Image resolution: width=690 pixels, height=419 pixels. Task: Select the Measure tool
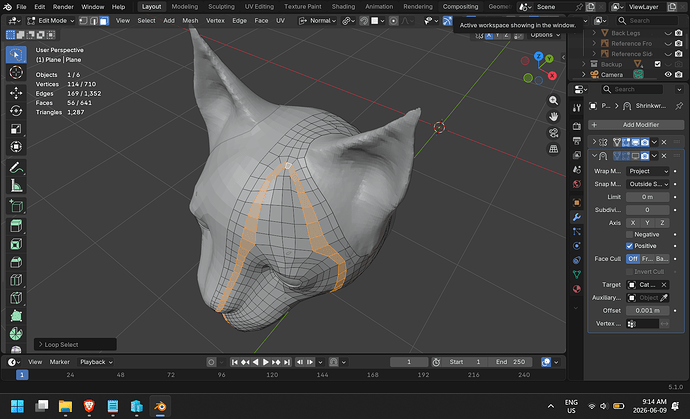(16, 186)
